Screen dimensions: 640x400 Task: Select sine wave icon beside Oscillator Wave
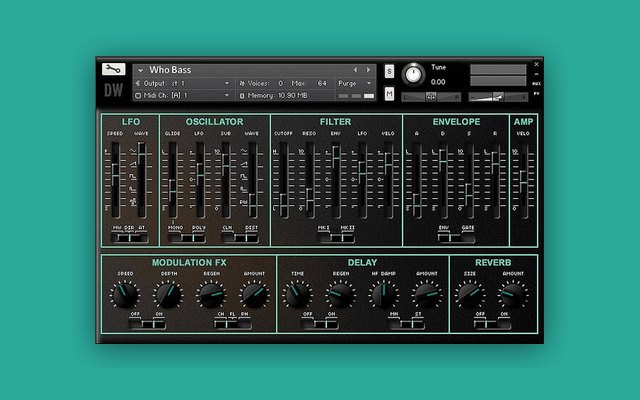244,151
